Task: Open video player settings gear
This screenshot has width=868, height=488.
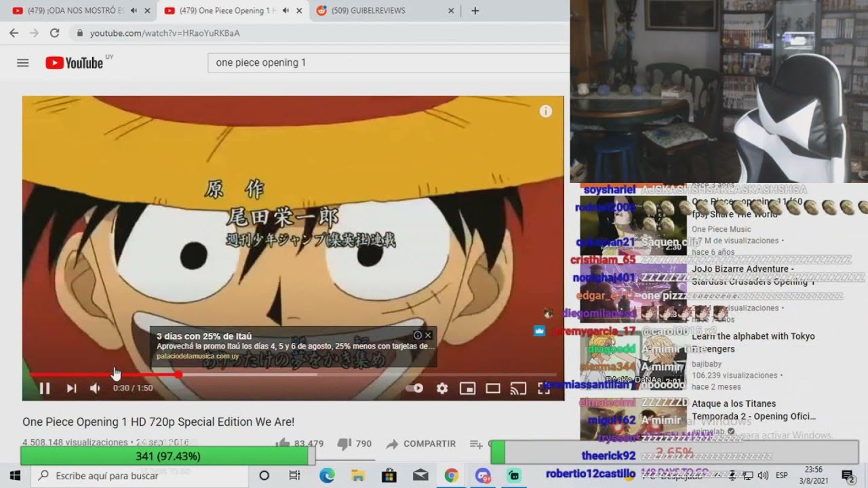Action: coord(442,388)
